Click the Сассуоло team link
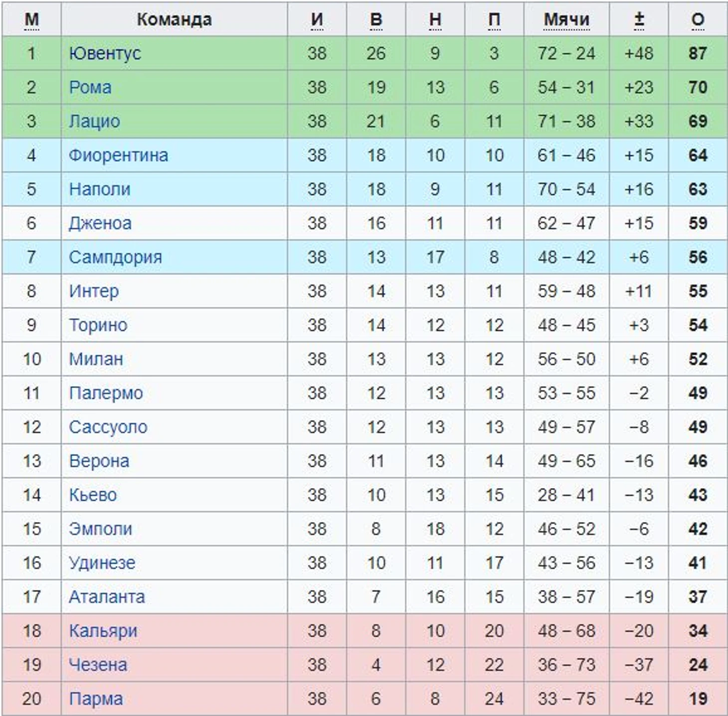The width and height of the screenshot is (728, 716). click(x=108, y=427)
